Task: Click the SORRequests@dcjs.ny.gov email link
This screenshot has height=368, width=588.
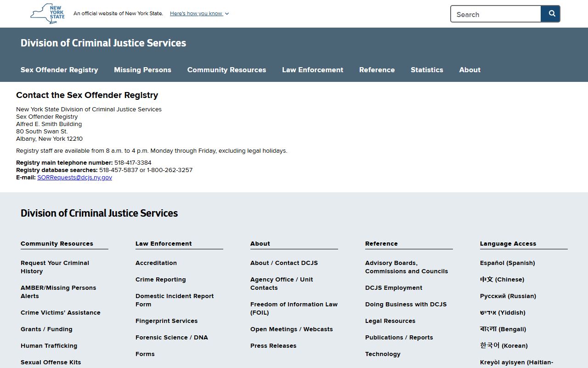Action: point(74,177)
